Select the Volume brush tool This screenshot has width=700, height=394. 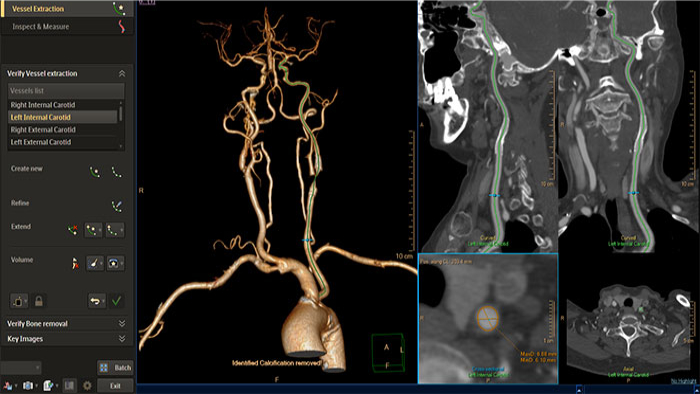coord(95,263)
